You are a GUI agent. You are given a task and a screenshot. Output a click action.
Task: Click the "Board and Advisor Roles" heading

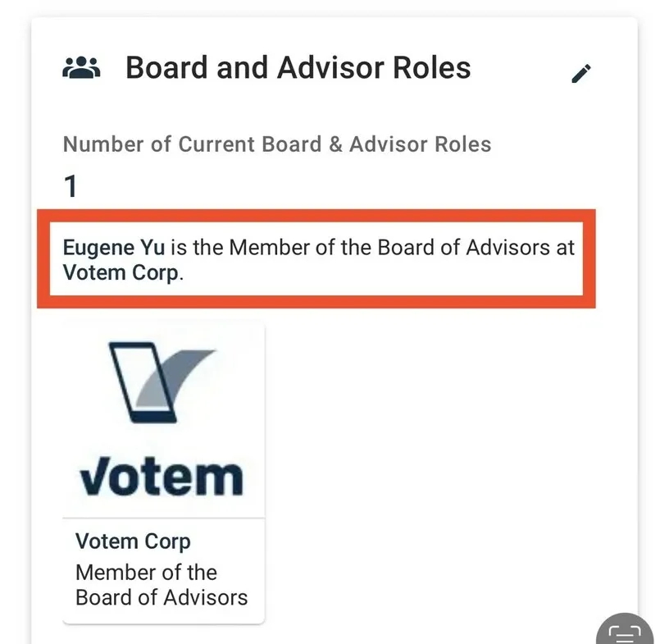pos(298,67)
